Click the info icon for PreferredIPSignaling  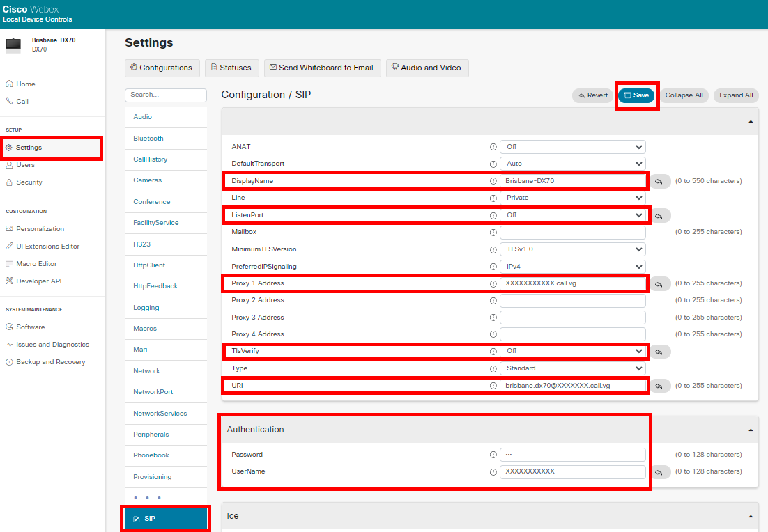click(x=493, y=267)
